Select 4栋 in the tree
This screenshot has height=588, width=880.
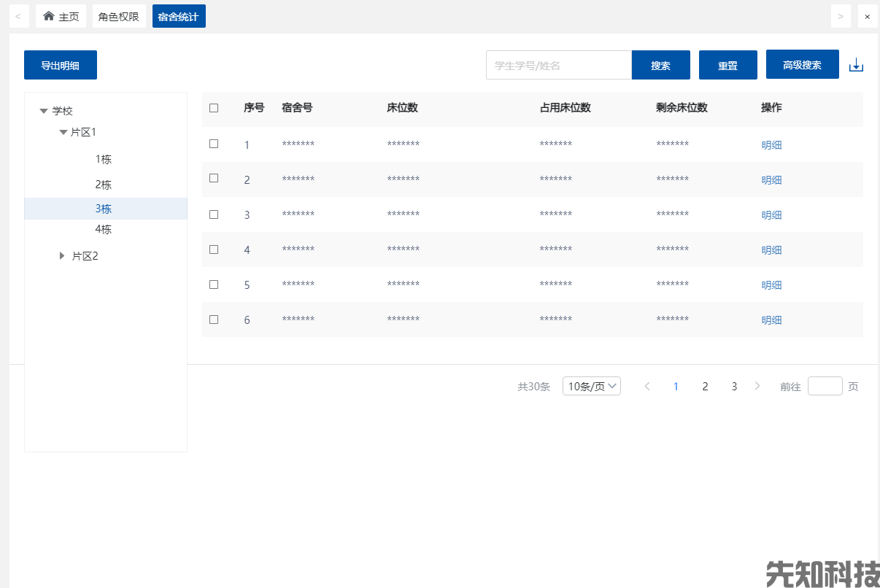pos(104,229)
